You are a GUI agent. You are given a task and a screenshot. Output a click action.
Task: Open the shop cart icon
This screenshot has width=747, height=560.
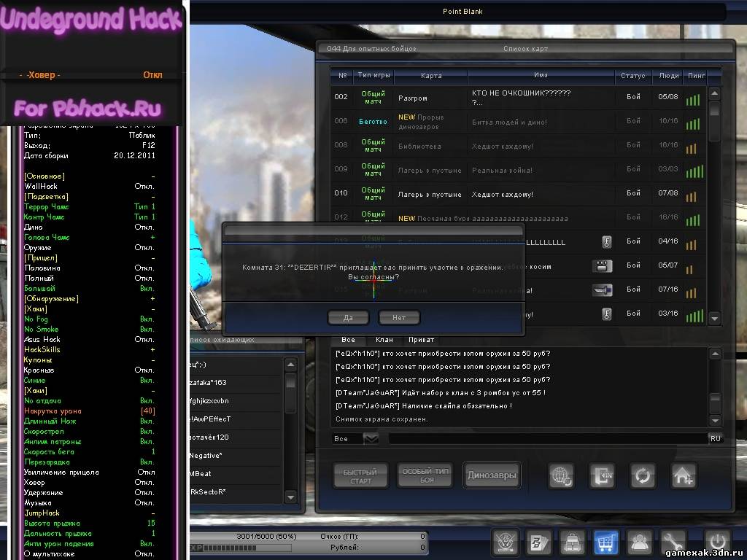point(605,542)
